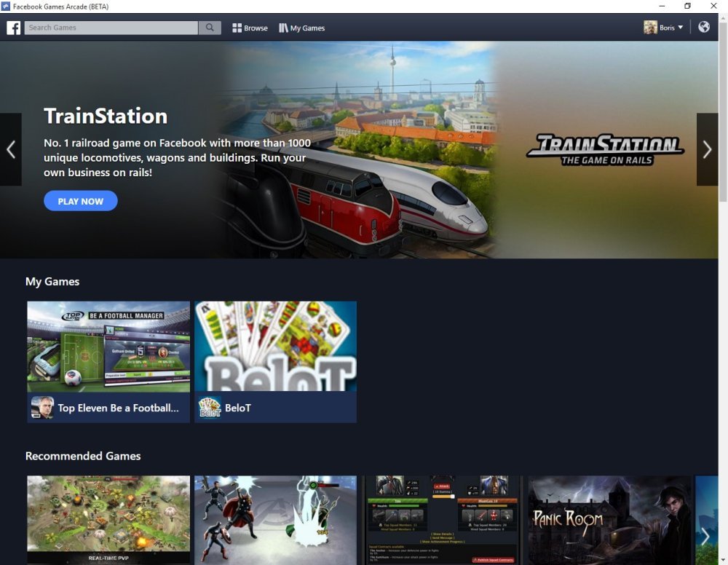The image size is (728, 565).
Task: Click the My Games section heading
Action: 52,282
